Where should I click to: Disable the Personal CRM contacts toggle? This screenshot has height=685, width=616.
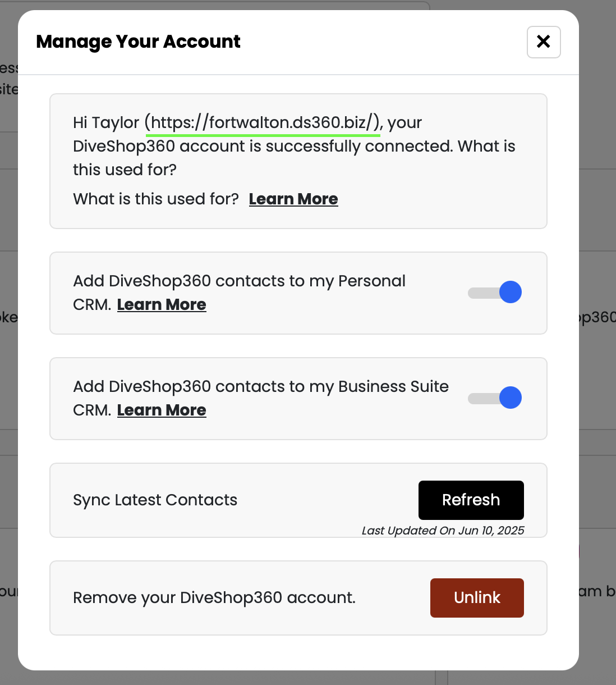click(x=495, y=293)
